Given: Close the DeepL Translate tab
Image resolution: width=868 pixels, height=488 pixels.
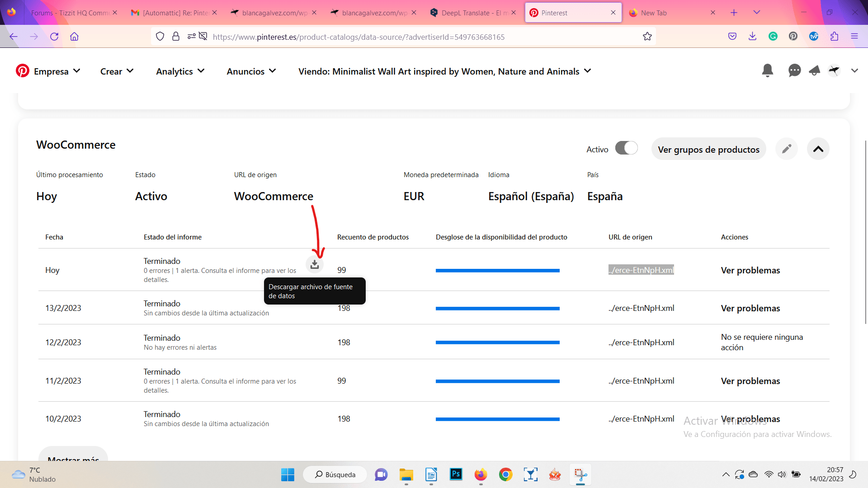Looking at the screenshot, I should click(x=514, y=13).
